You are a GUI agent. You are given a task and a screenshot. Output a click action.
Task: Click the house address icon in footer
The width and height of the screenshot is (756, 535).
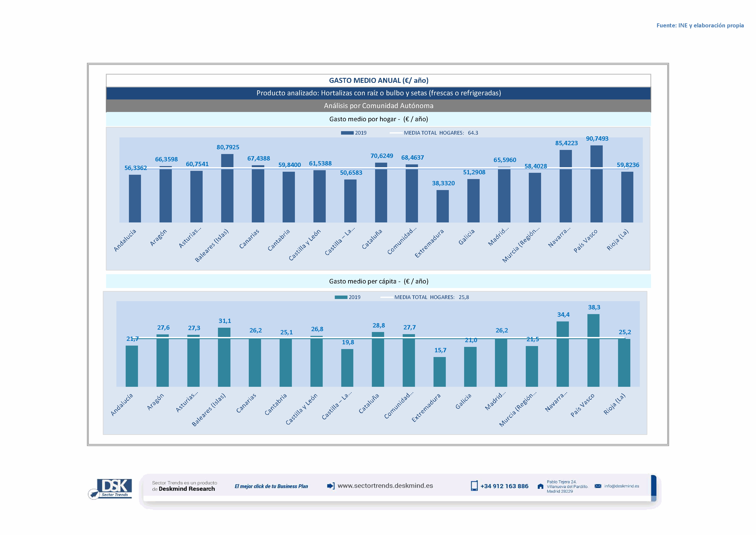point(540,486)
